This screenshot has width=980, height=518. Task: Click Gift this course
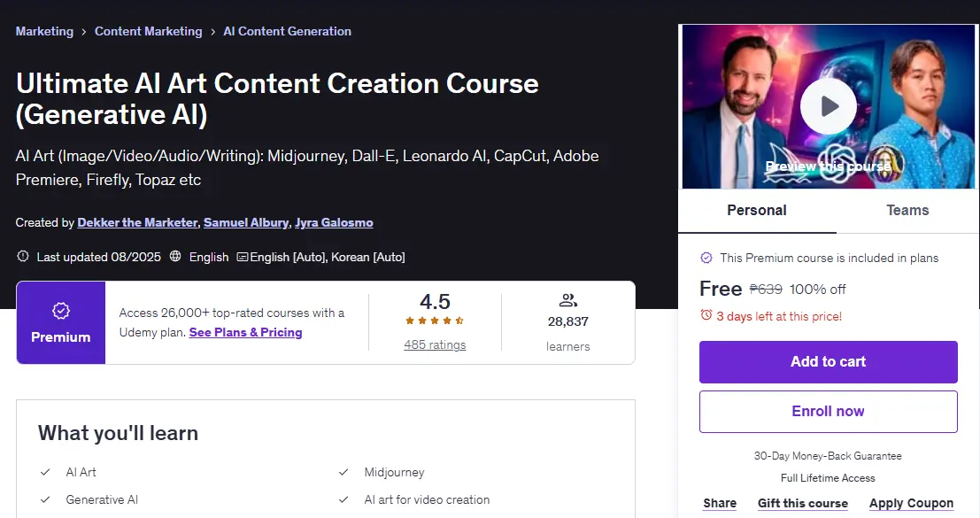click(x=802, y=503)
